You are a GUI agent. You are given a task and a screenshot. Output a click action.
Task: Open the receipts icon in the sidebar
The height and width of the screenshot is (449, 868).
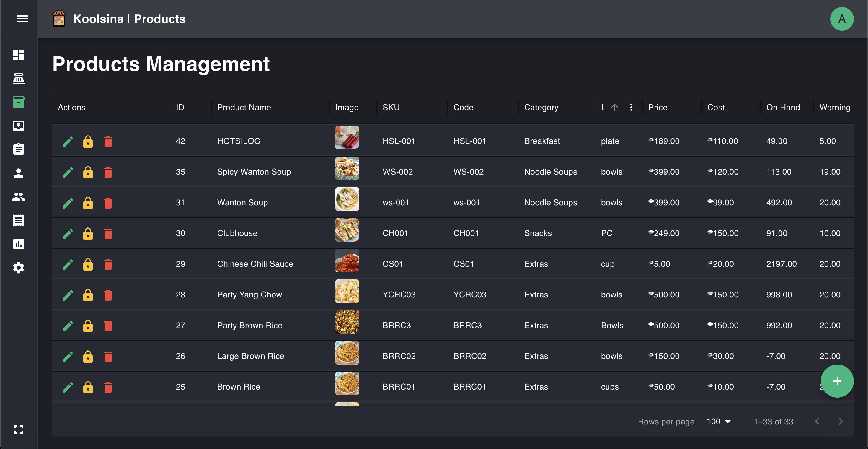[x=19, y=220]
